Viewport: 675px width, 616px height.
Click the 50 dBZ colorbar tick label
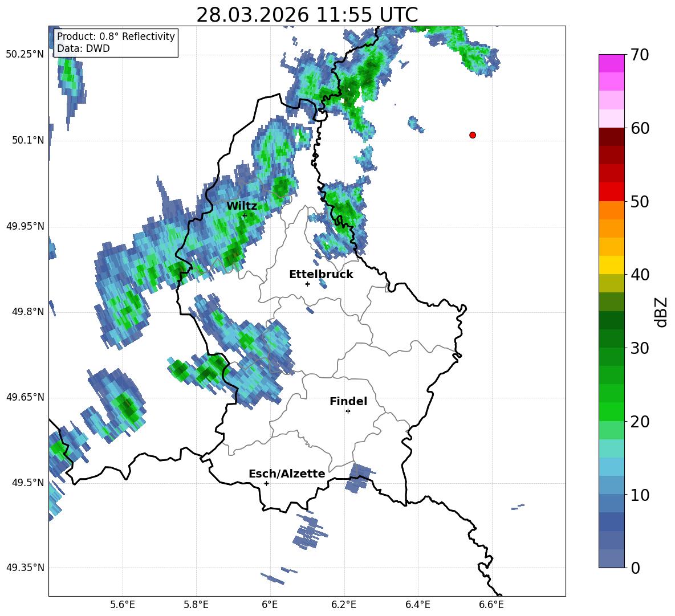coord(640,202)
